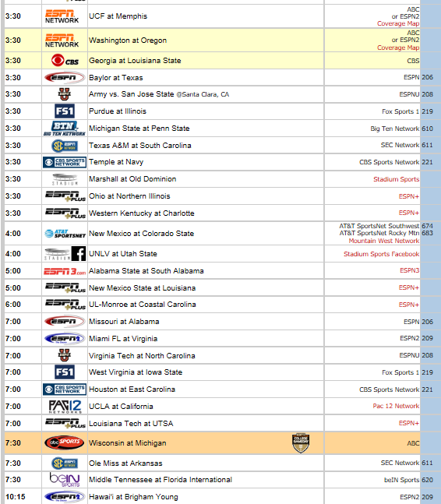Click the ESPN3.com logo
The height and width of the screenshot is (504, 441).
pyautogui.click(x=65, y=271)
